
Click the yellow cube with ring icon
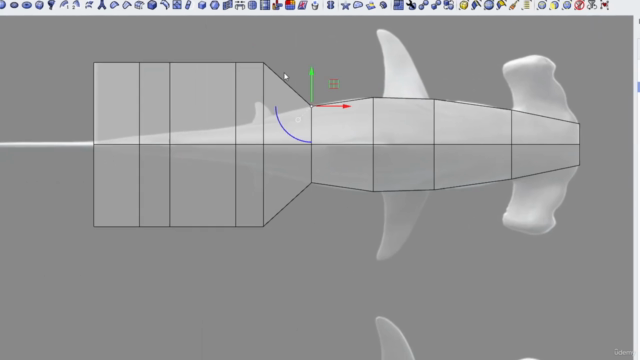pyautogui.click(x=463, y=5)
